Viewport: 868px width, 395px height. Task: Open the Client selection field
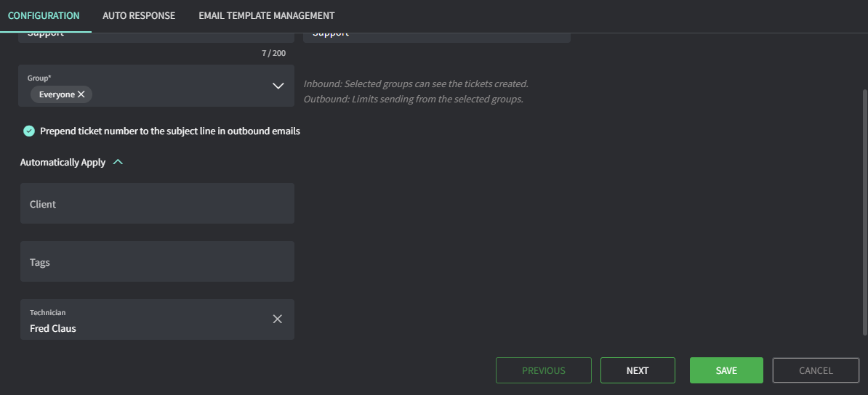pyautogui.click(x=157, y=203)
